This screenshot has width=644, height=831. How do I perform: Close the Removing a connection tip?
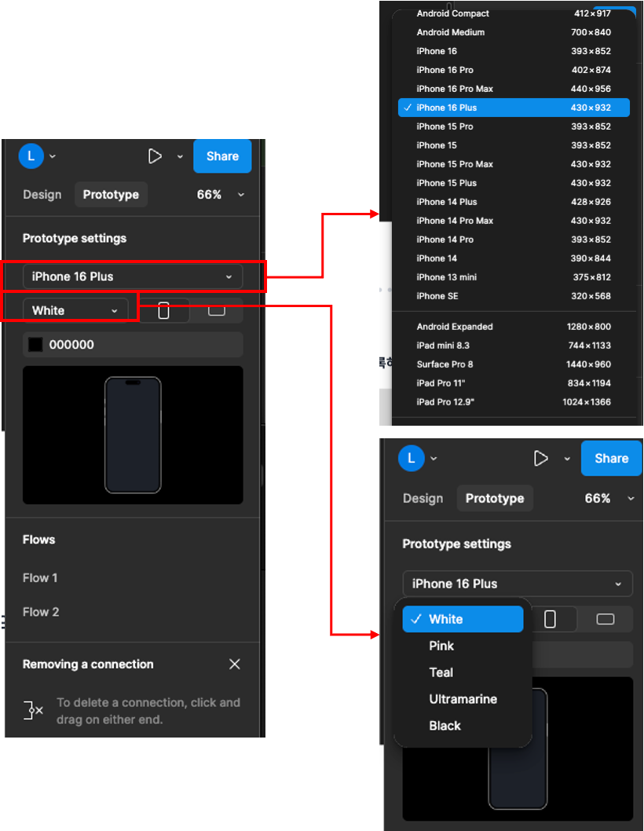pyautogui.click(x=235, y=664)
